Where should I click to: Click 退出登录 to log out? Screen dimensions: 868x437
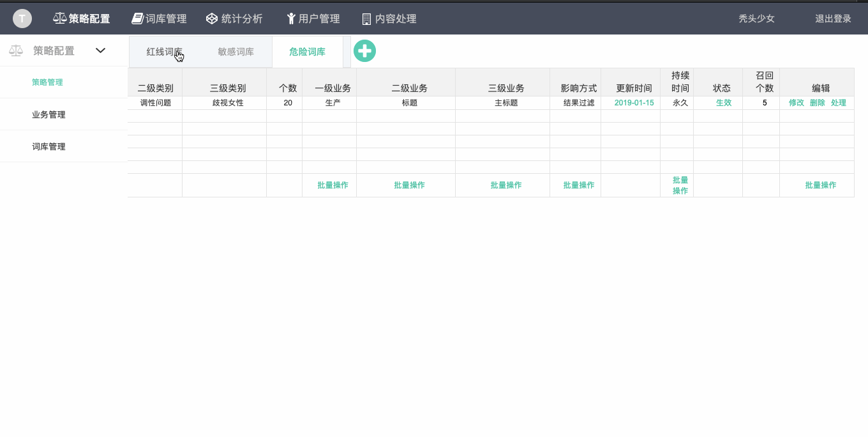click(834, 19)
